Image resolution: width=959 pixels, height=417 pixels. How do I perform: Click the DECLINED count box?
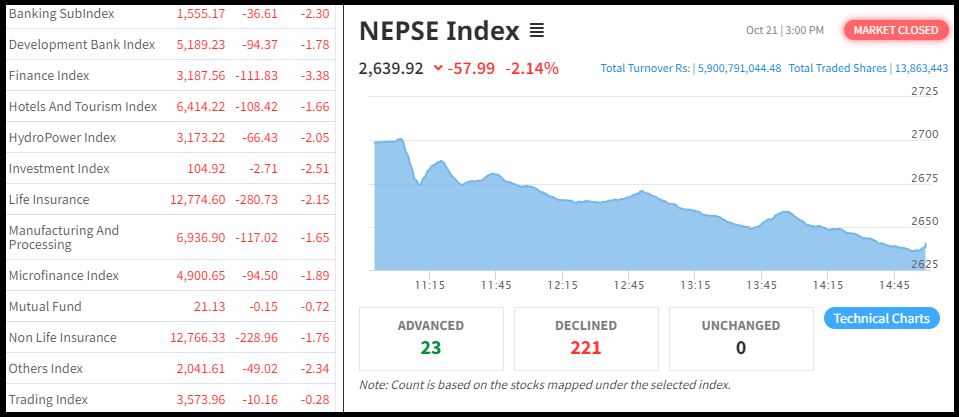click(586, 338)
